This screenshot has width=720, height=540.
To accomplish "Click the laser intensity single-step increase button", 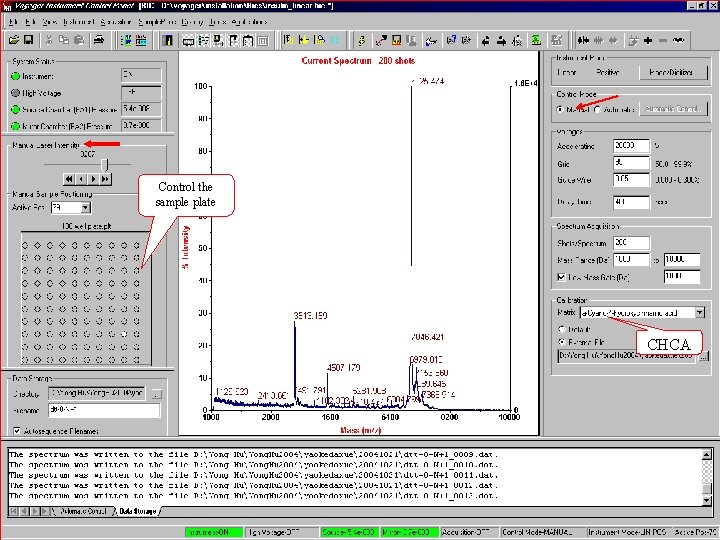I will point(93,179).
